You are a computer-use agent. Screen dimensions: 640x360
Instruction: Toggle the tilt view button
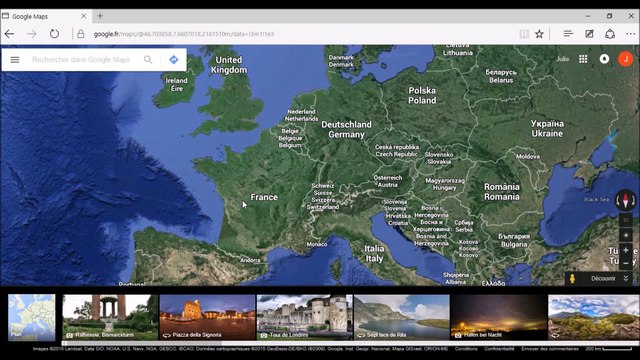click(x=626, y=220)
